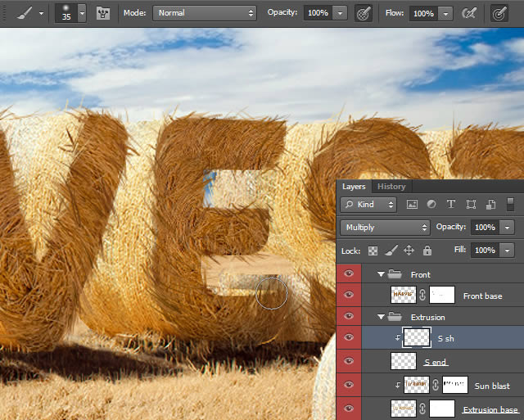The width and height of the screenshot is (524, 420).
Task: Enable airbrush-style build-up icon
Action: [x=469, y=13]
